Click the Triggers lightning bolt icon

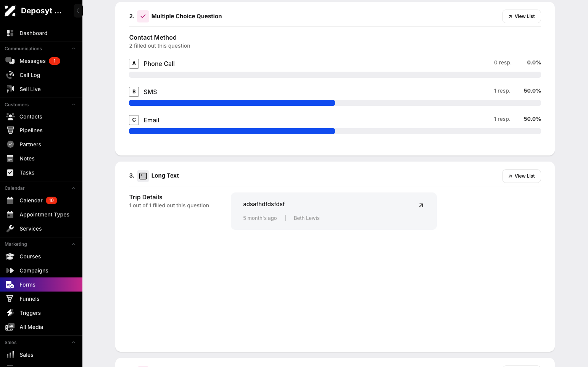click(10, 313)
